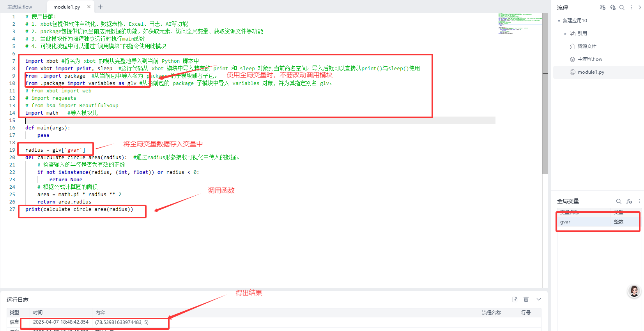Collapse the 运行日志 panel
The height and width of the screenshot is (331, 644).
coord(539,299)
